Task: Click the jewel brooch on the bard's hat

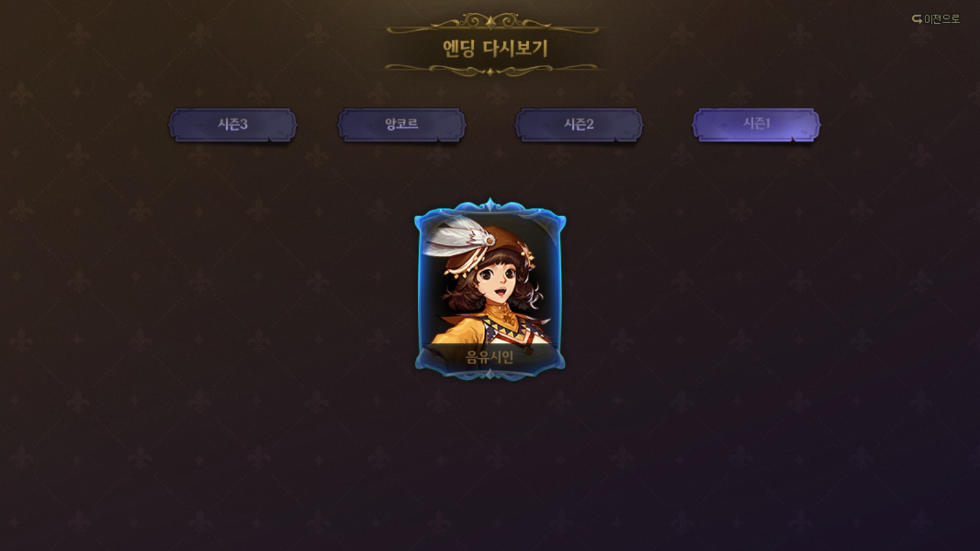Action: [x=490, y=241]
